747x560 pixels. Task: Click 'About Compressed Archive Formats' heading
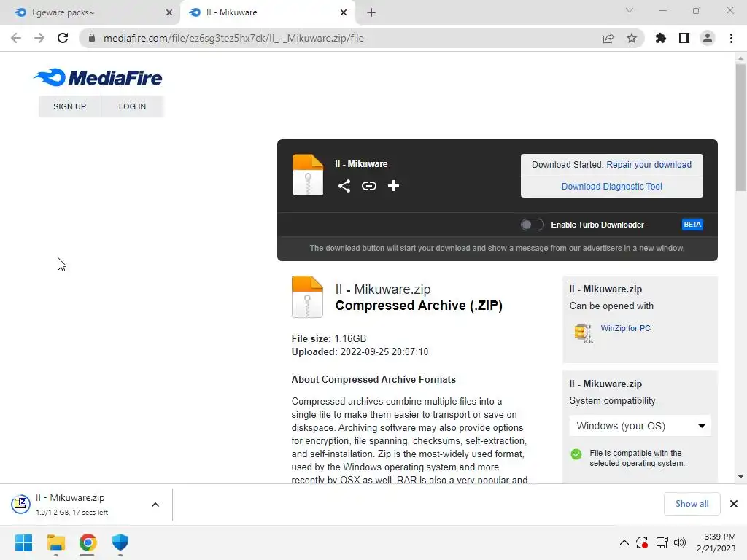click(x=373, y=379)
